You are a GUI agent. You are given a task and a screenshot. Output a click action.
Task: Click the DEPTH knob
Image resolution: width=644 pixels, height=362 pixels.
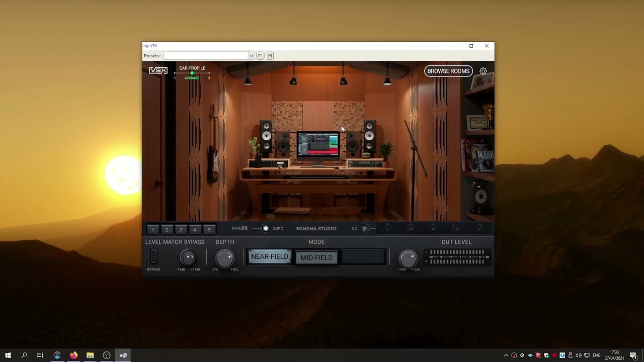point(225,258)
